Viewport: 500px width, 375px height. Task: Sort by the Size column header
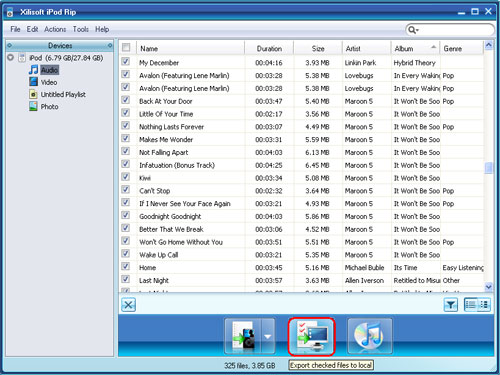click(318, 48)
